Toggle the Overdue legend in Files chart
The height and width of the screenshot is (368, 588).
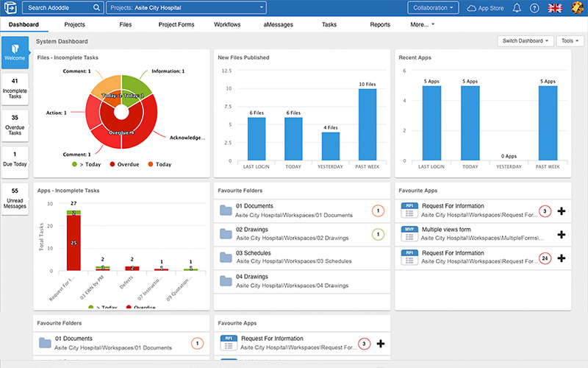[124, 164]
